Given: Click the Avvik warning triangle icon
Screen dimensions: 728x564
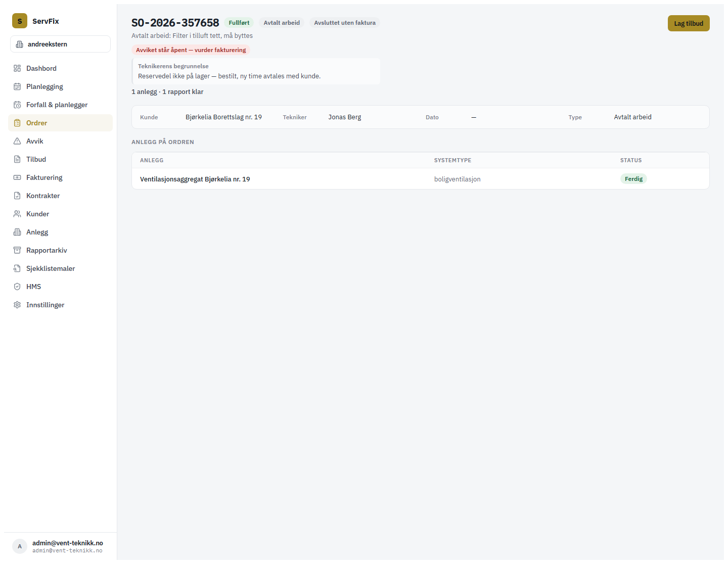Looking at the screenshot, I should (17, 141).
